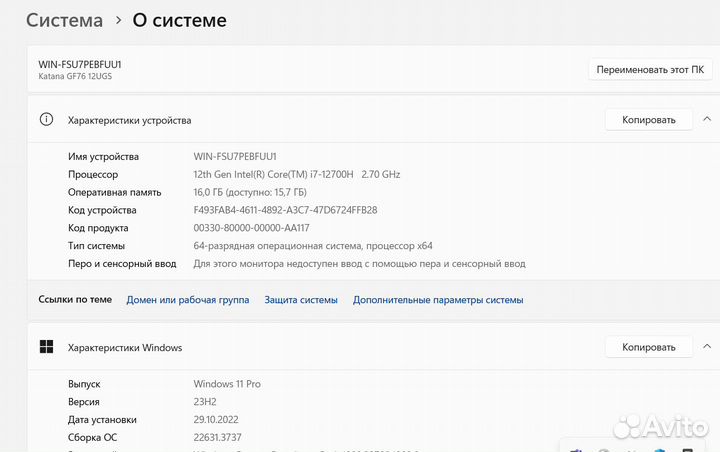Click the Имя устройства value WIN-FSU7PEBFUU1

coord(235,157)
